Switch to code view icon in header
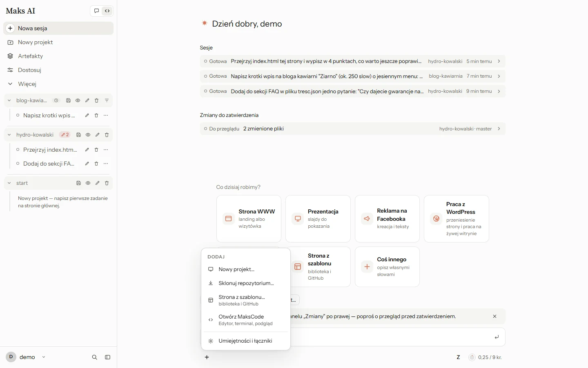The width and height of the screenshot is (588, 368). [x=107, y=11]
